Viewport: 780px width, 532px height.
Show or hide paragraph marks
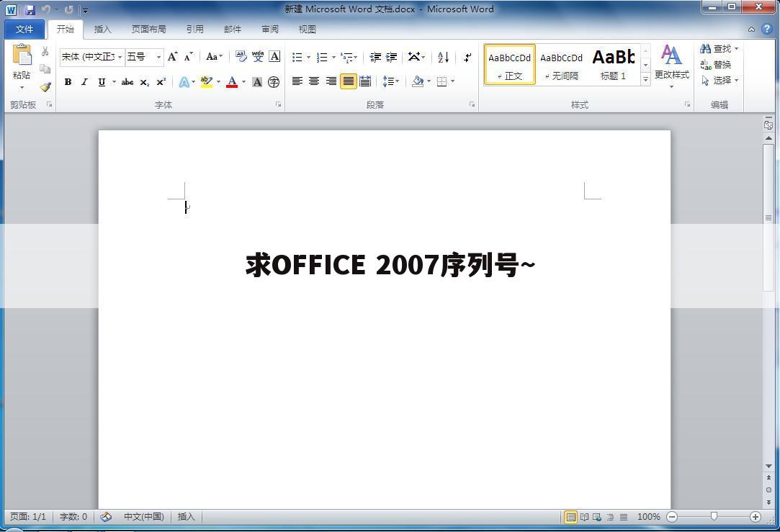467,57
